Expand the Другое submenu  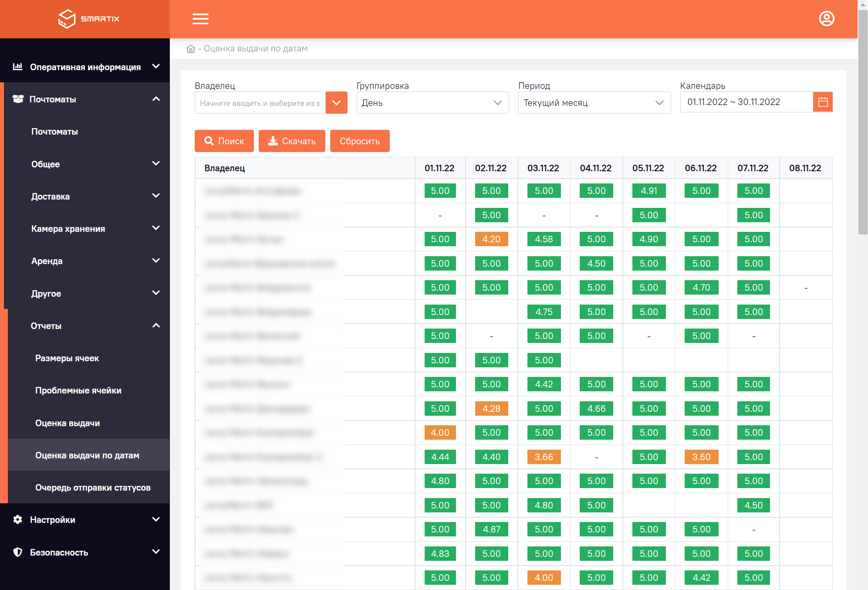(x=156, y=293)
